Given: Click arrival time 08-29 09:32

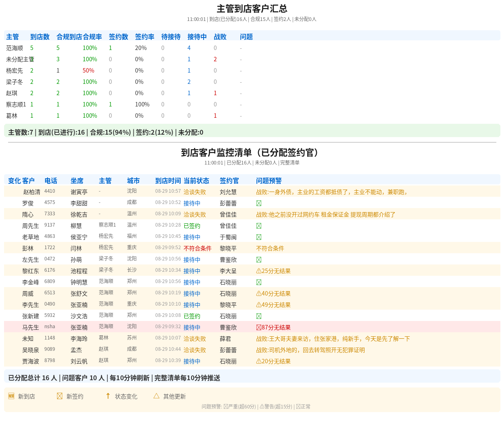Looking at the screenshot, I should (x=168, y=327).
